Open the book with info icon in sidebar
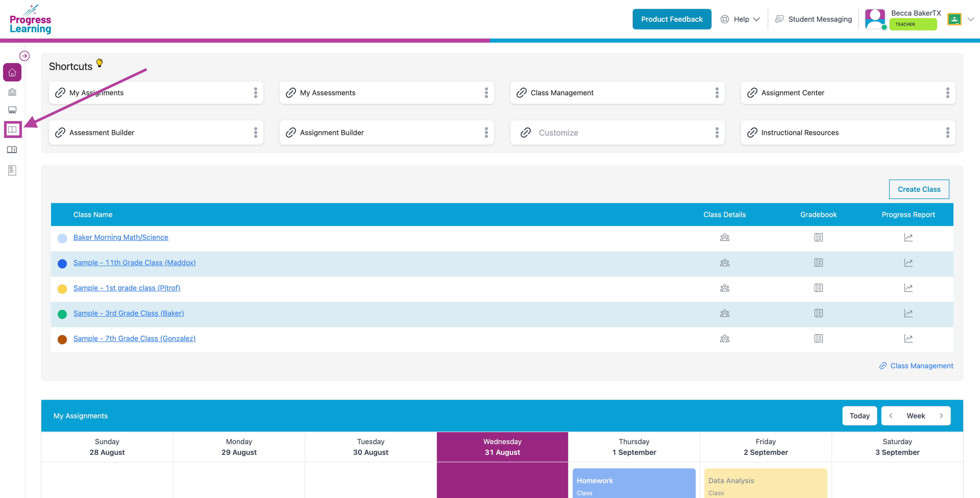 12,150
